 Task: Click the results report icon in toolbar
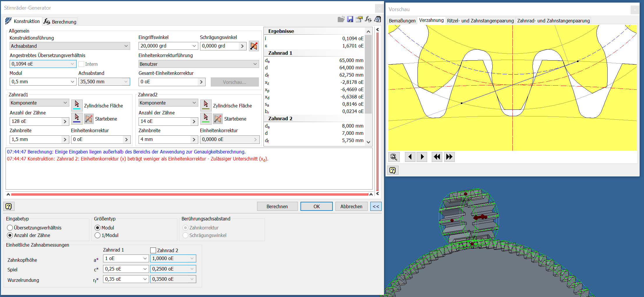click(378, 19)
